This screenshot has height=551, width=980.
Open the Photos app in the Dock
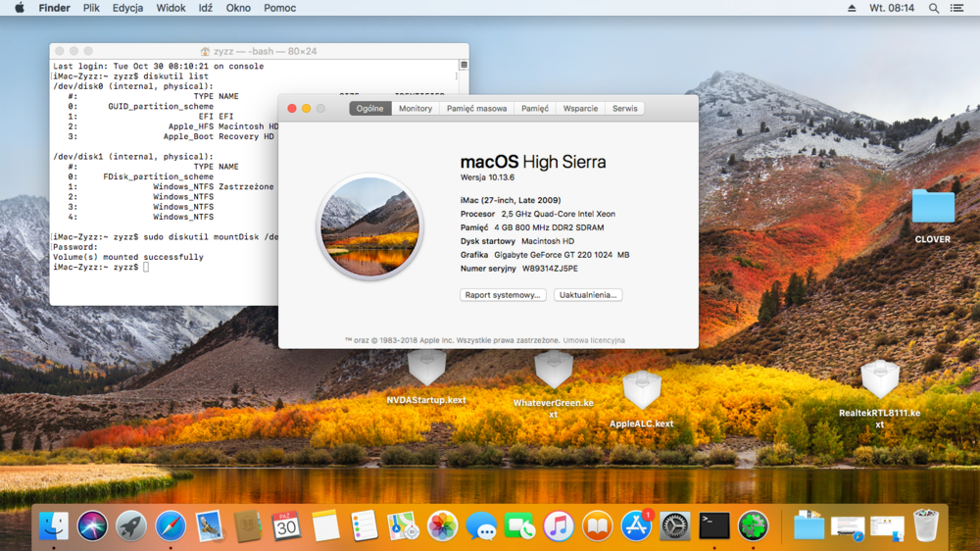coord(442,526)
